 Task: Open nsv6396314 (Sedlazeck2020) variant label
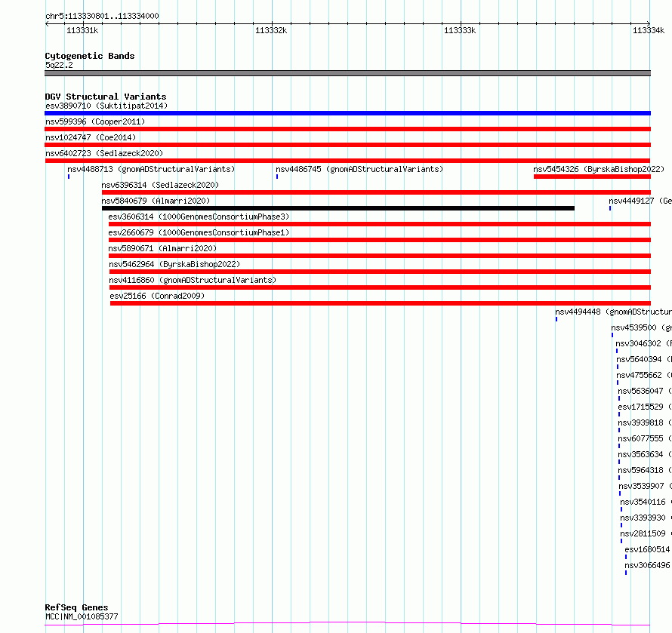[160, 185]
